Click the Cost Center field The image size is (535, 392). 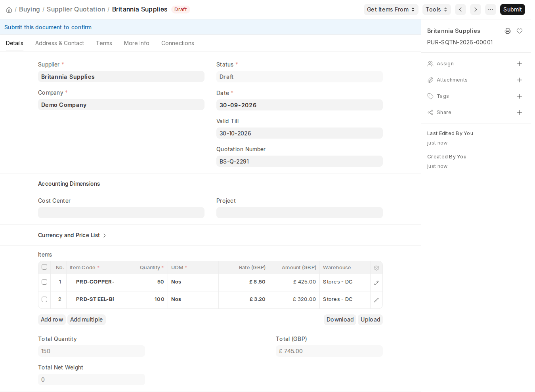click(121, 213)
